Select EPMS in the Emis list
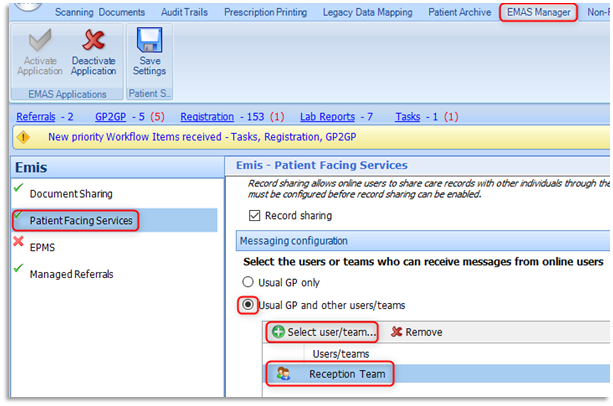 coord(42,248)
